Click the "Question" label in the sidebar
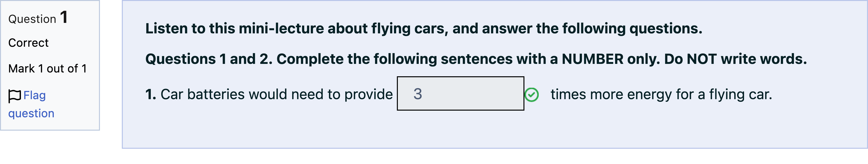The height and width of the screenshot is (164, 868). click(32, 19)
